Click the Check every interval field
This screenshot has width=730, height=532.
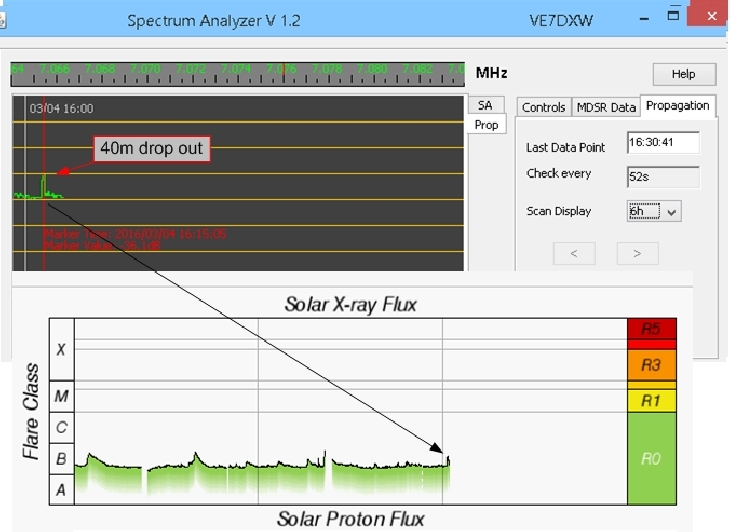[x=663, y=177]
